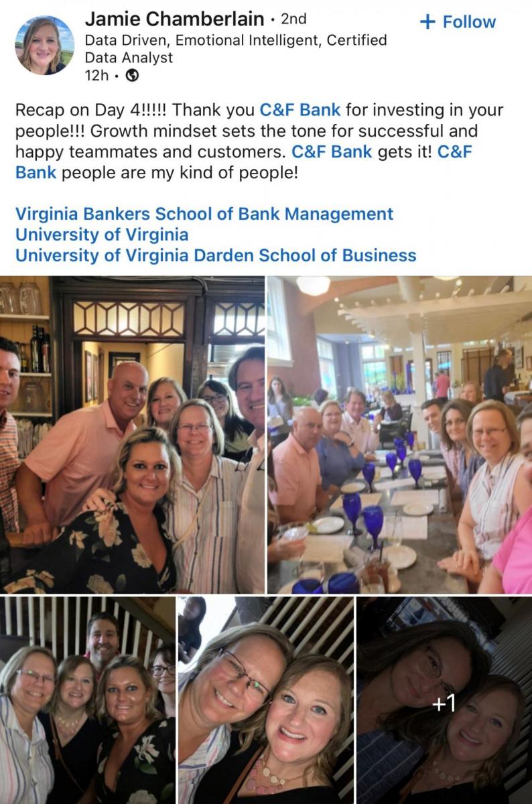
Task: Open Jamie Chamberlain's name link
Action: tap(174, 19)
